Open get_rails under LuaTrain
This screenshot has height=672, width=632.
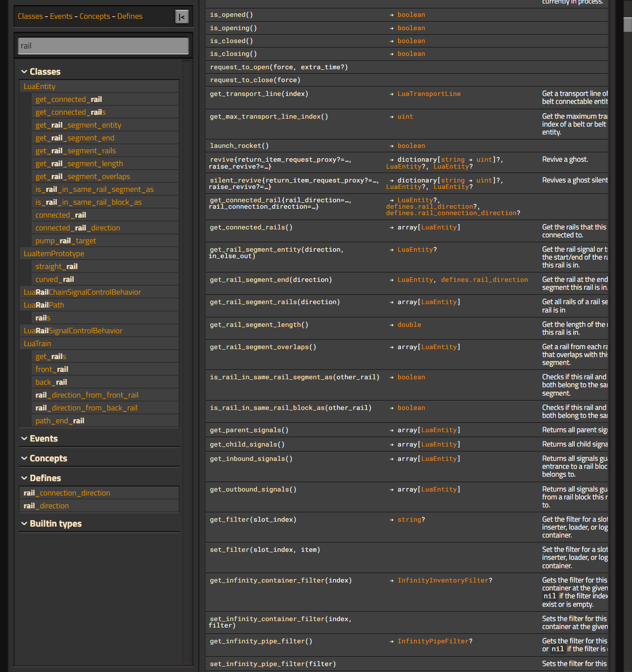point(51,357)
